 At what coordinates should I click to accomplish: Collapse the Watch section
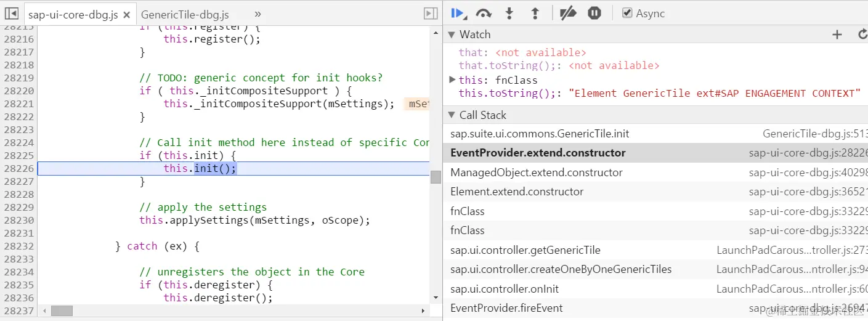452,35
